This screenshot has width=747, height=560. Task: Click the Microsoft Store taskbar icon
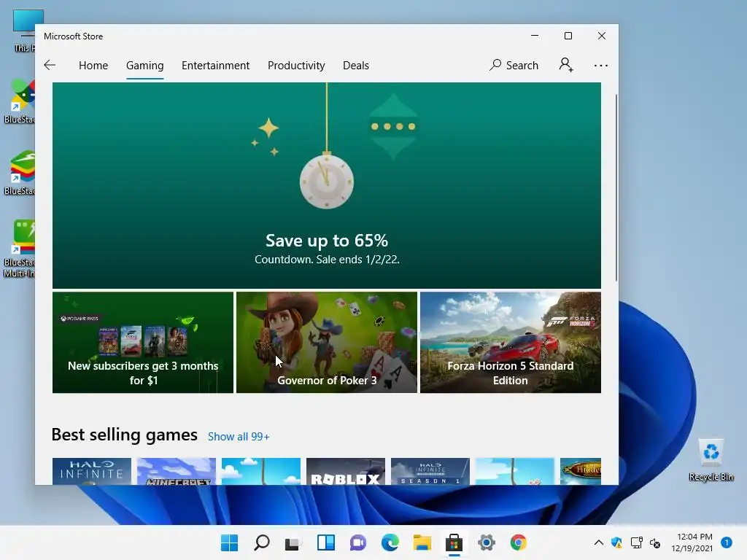click(454, 542)
